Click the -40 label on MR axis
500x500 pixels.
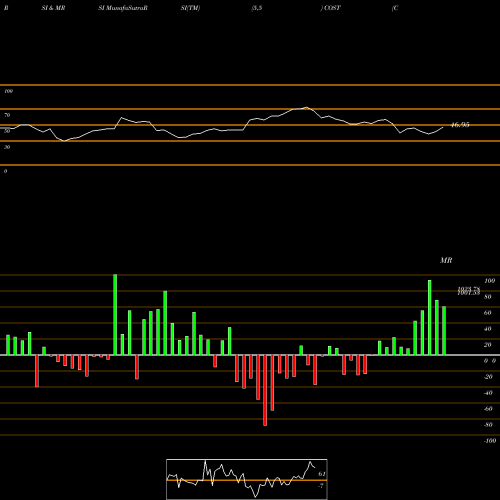[488, 393]
